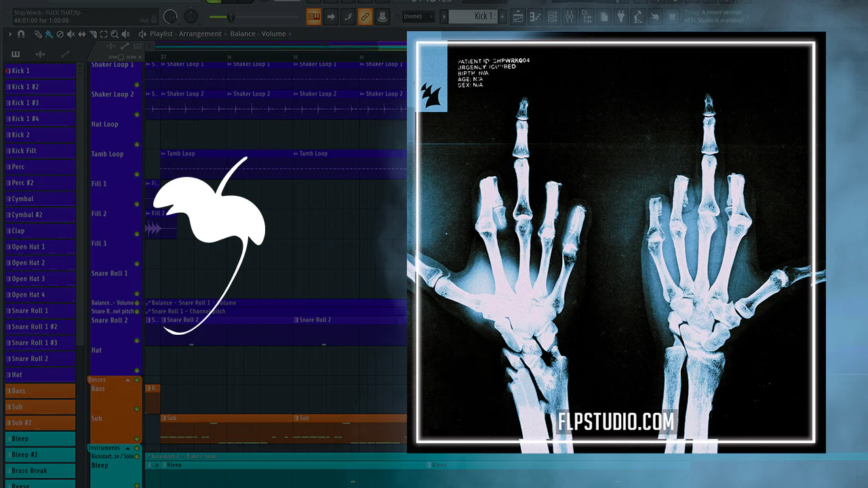Image resolution: width=868 pixels, height=488 pixels.
Task: Select the zoom magnifier tool
Action: [114, 34]
